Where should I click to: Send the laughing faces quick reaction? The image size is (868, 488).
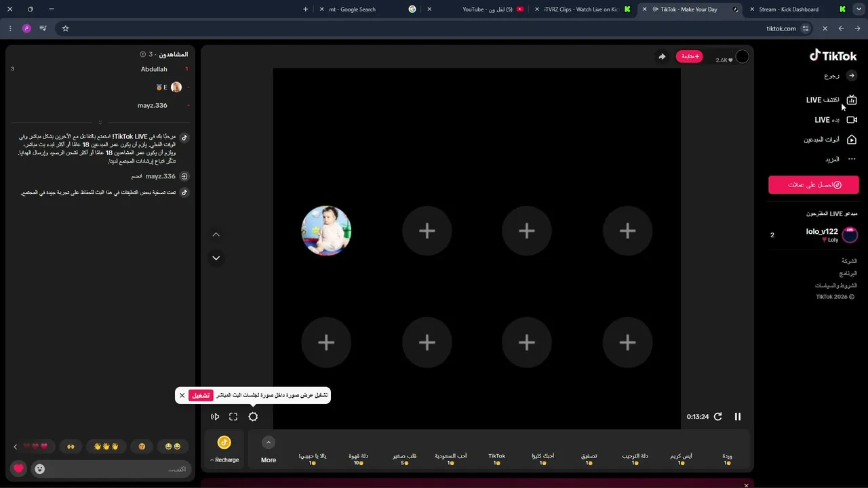click(x=172, y=447)
